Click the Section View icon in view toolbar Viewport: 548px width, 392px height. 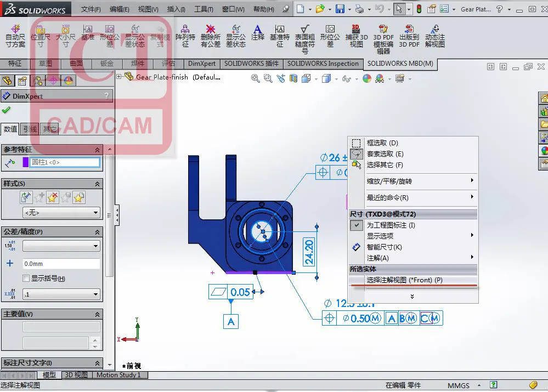coord(293,78)
